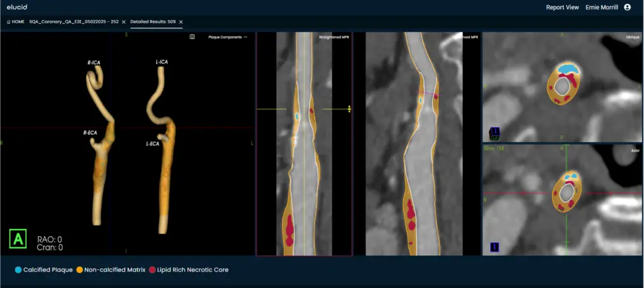Image resolution: width=644 pixels, height=288 pixels.
Task: Click the Lipid Rich Necrotic Core red swatch
Action: (x=152, y=270)
